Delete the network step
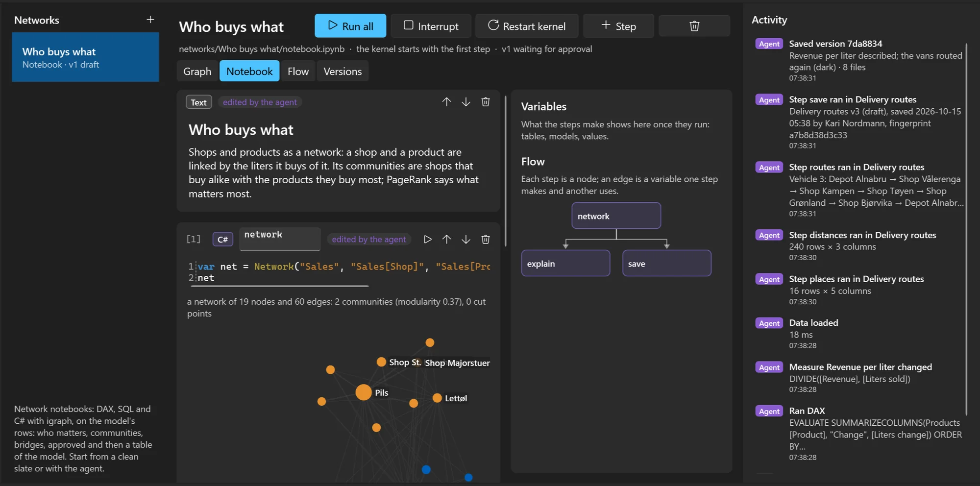 [x=486, y=239]
